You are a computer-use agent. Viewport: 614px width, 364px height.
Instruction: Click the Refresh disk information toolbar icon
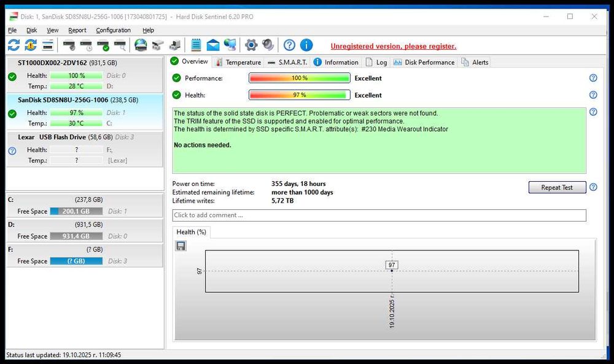[x=14, y=45]
